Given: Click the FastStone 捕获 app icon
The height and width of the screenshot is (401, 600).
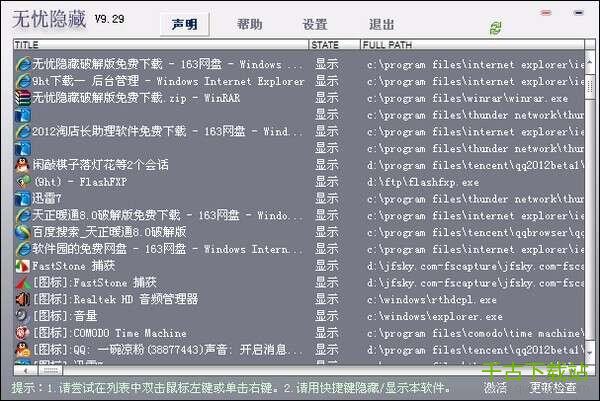Looking at the screenshot, I should click(22, 266).
